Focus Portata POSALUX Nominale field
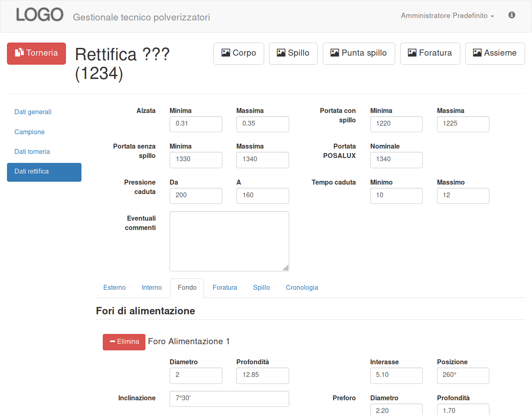 click(396, 160)
